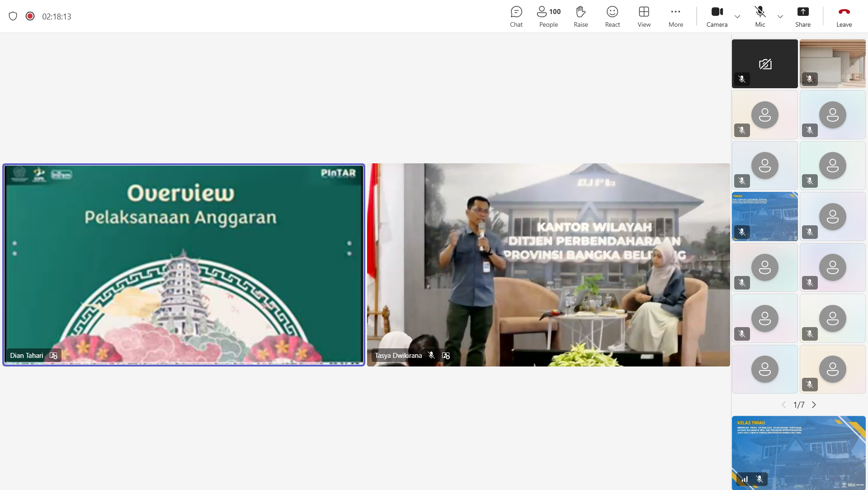
Task: Go to next page of participant gallery
Action: coord(814,405)
